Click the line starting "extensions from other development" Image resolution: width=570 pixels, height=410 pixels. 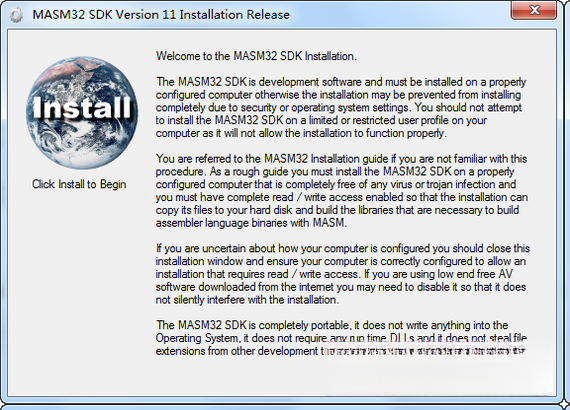point(340,351)
